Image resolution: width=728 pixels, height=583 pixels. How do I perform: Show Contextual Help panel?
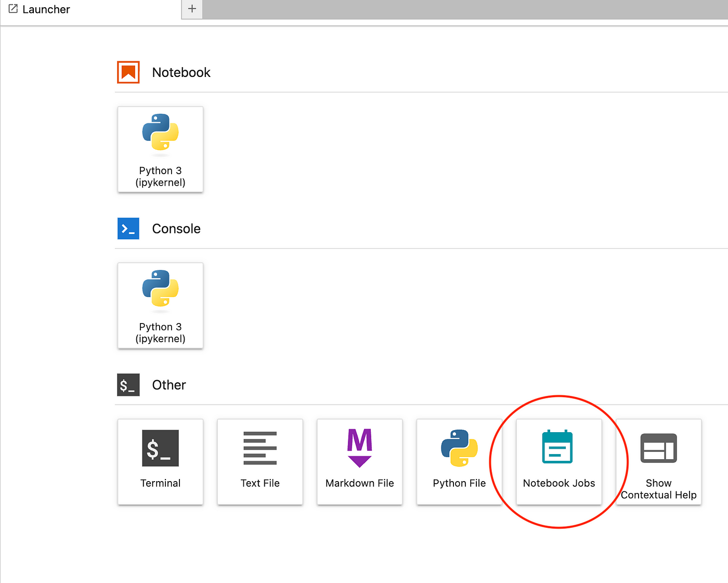pyautogui.click(x=659, y=461)
